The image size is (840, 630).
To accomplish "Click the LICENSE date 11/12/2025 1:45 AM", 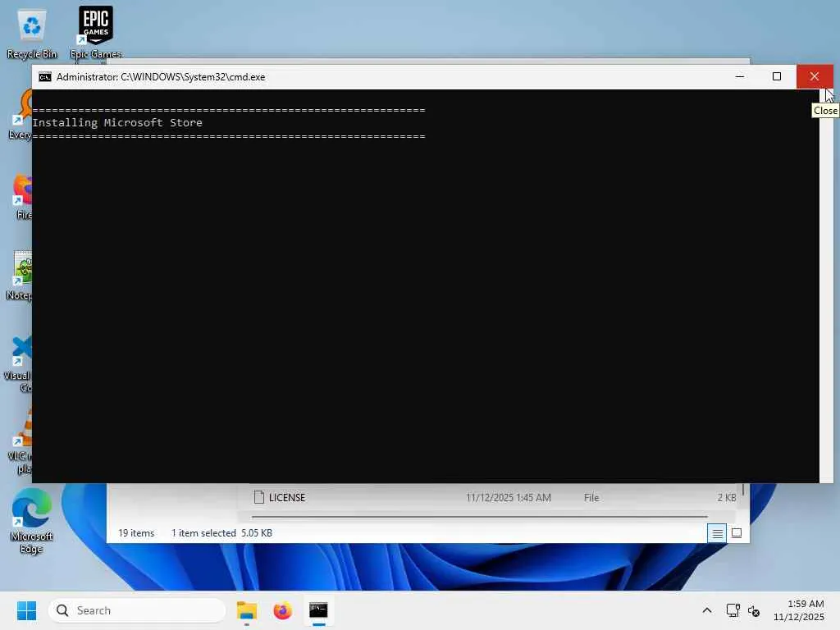I will (508, 498).
